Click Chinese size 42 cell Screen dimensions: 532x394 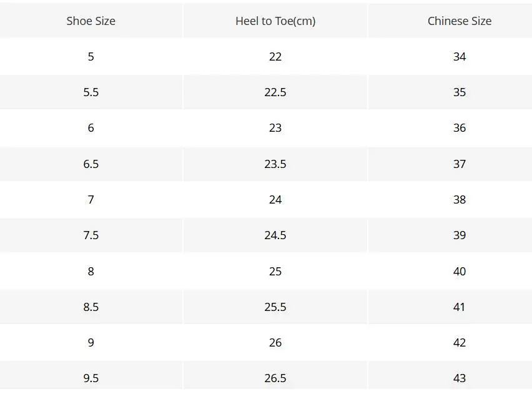click(x=460, y=343)
